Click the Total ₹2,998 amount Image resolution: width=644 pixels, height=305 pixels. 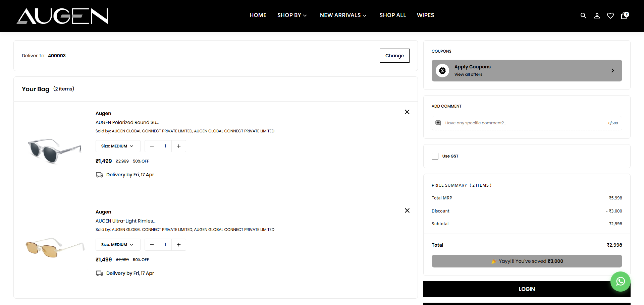click(614, 245)
